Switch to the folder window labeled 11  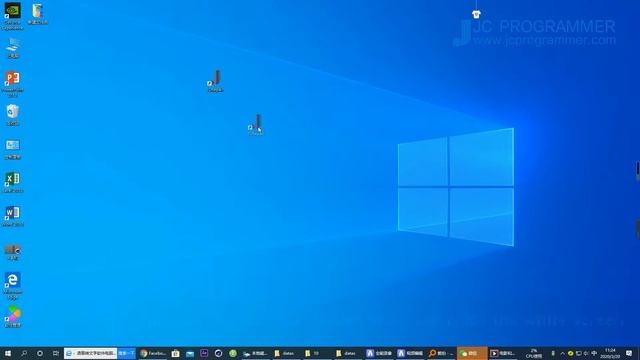317,353
